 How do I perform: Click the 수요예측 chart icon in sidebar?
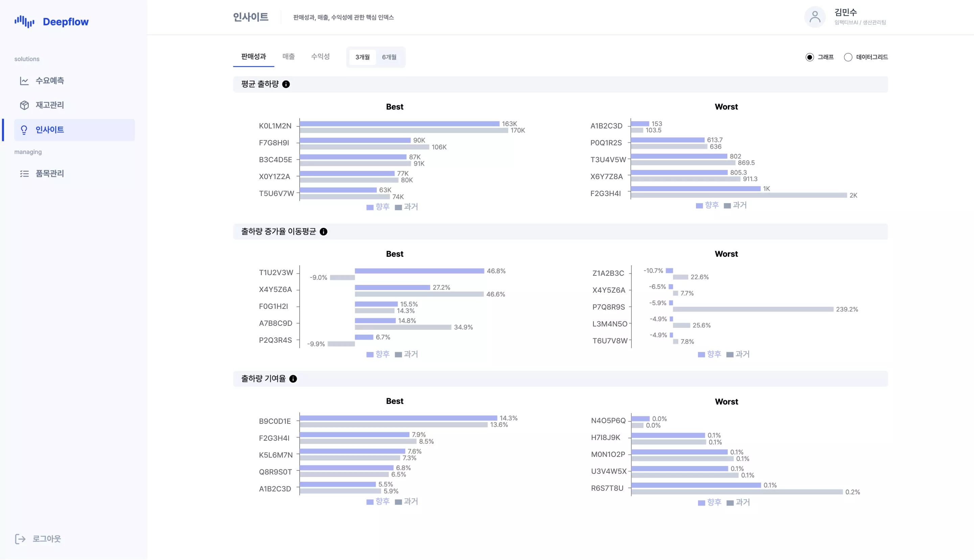click(24, 81)
